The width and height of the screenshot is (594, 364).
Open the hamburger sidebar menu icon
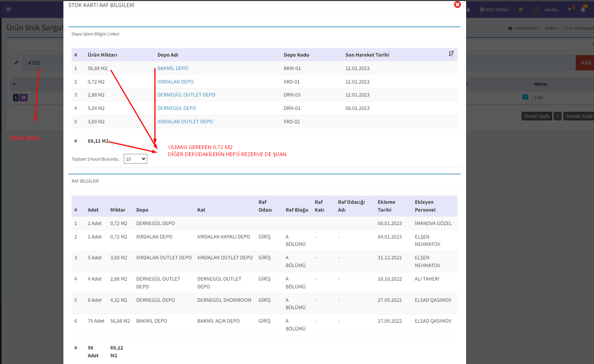pyautogui.click(x=9, y=10)
